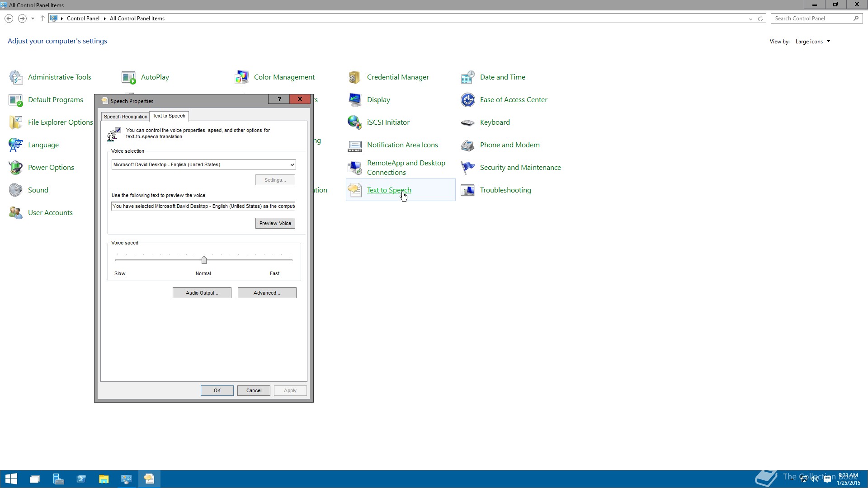Screen dimensions: 868x488
Task: Open the Language icon
Action: (16, 145)
